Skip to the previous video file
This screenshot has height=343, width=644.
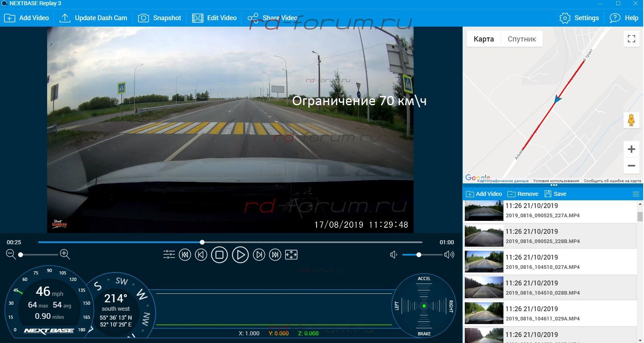coord(185,255)
